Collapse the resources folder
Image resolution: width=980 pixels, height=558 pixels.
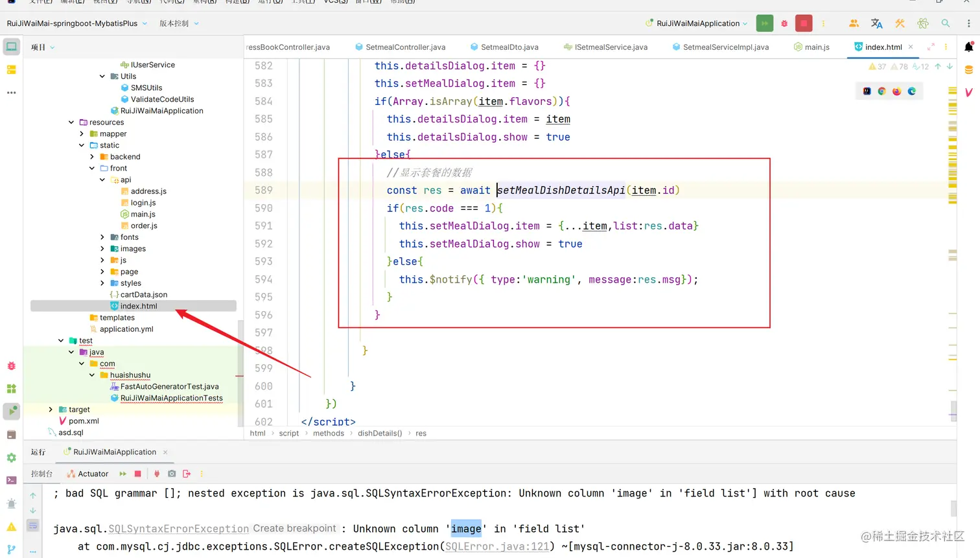point(71,122)
